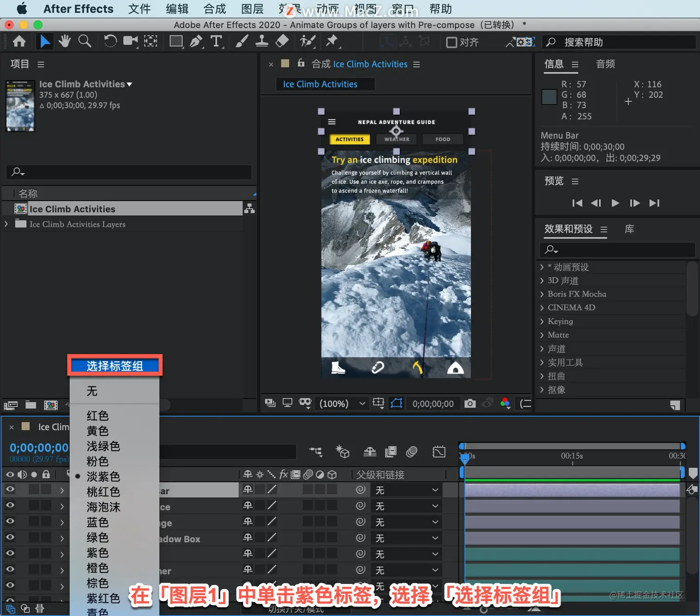This screenshot has height=616, width=700.
Task: Choose 选择标签组 from label menu
Action: coord(115,366)
